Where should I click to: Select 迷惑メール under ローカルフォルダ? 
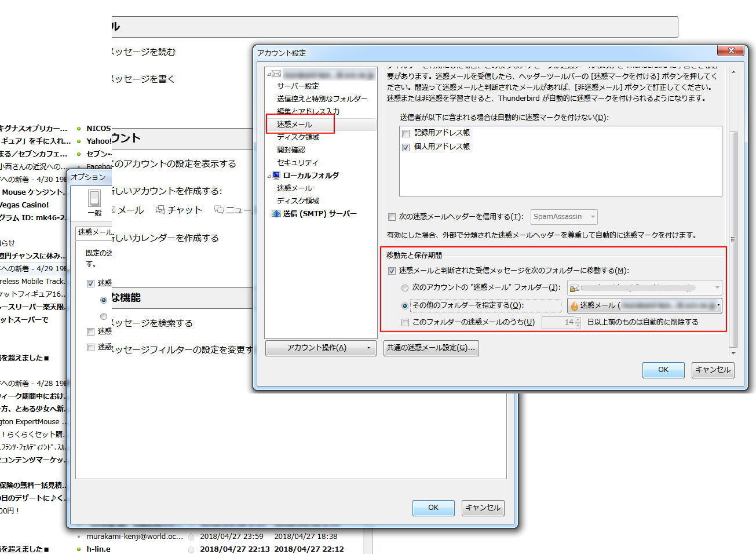tap(294, 188)
